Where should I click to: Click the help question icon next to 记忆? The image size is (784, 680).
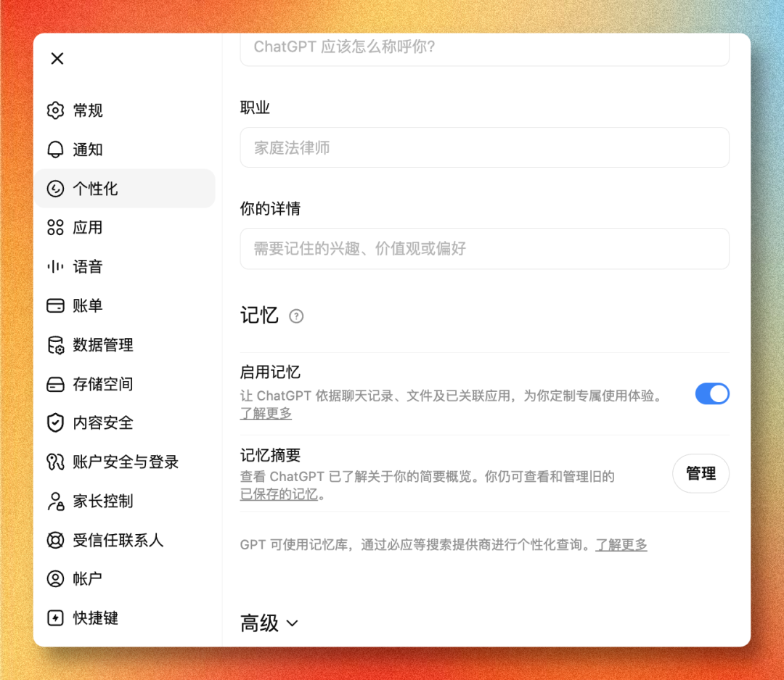pyautogui.click(x=296, y=316)
